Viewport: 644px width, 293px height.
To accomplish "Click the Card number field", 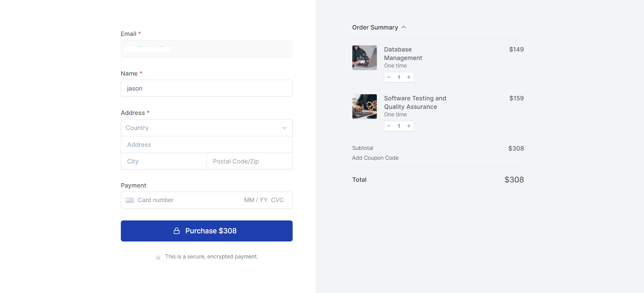I will pos(183,200).
